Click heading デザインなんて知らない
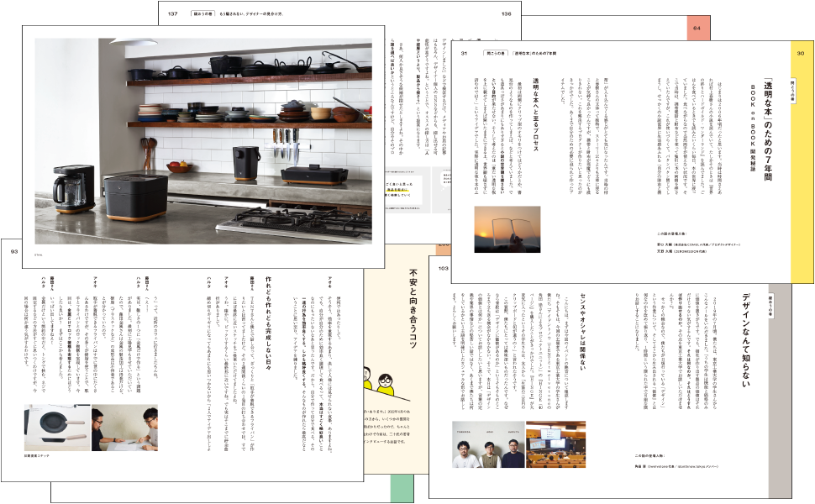The width and height of the screenshot is (815, 504). tap(746, 340)
